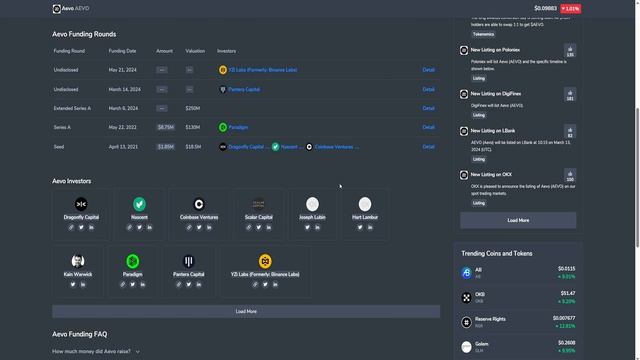This screenshot has height=360, width=640.
Task: Open Paradigm's website link icon in card
Action: pos(122,284)
